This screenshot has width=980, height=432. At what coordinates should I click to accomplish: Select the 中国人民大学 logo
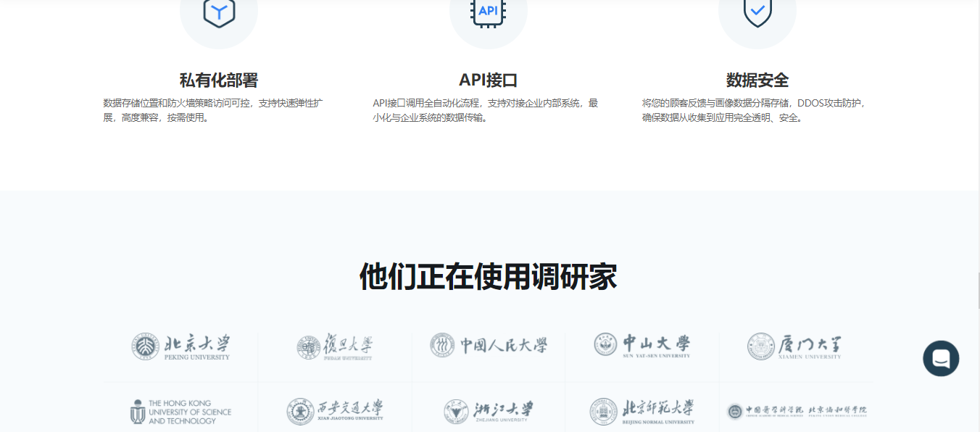(x=489, y=345)
